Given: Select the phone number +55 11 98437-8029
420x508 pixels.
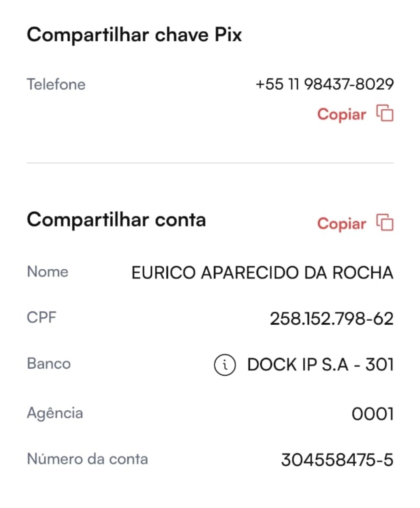Looking at the screenshot, I should 324,84.
